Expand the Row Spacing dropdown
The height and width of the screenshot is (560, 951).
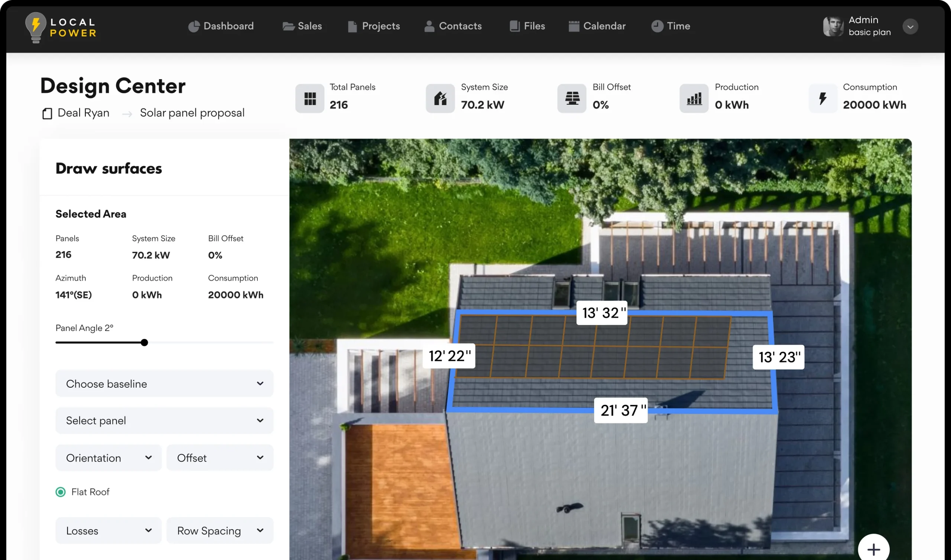point(220,531)
